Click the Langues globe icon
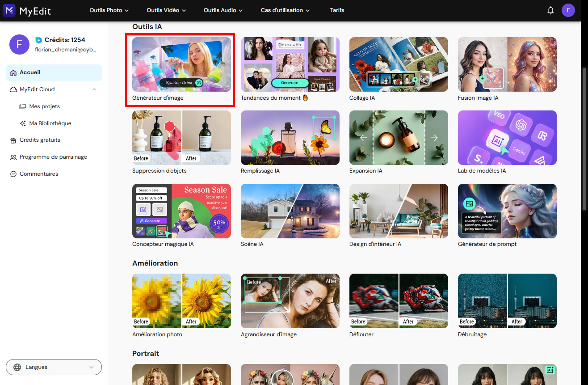Viewport: 588px width, 385px height. click(x=17, y=367)
